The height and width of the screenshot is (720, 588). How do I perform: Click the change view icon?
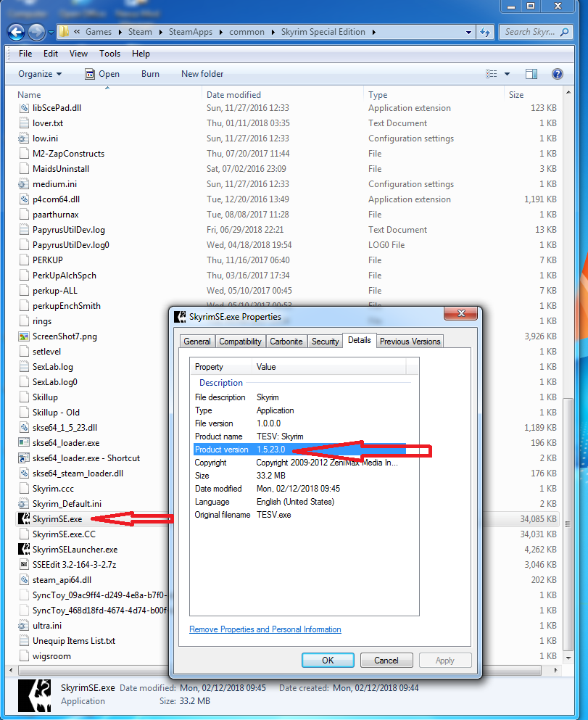491,74
